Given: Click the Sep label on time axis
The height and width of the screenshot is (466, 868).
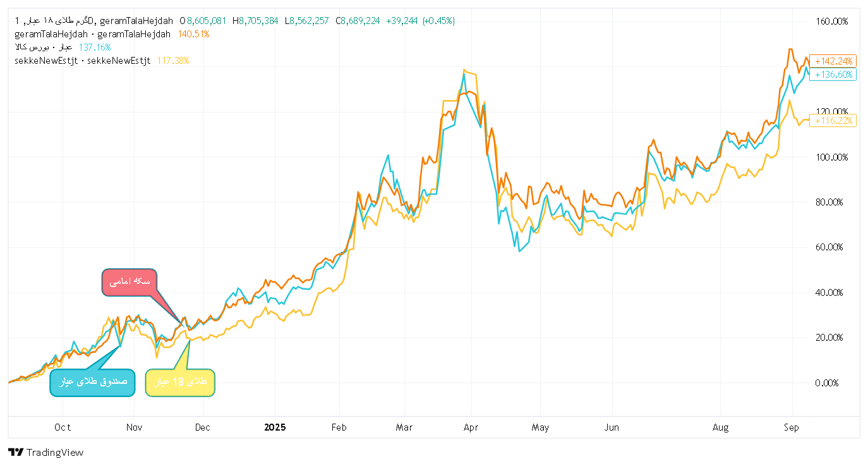Looking at the screenshot, I should click(792, 427).
